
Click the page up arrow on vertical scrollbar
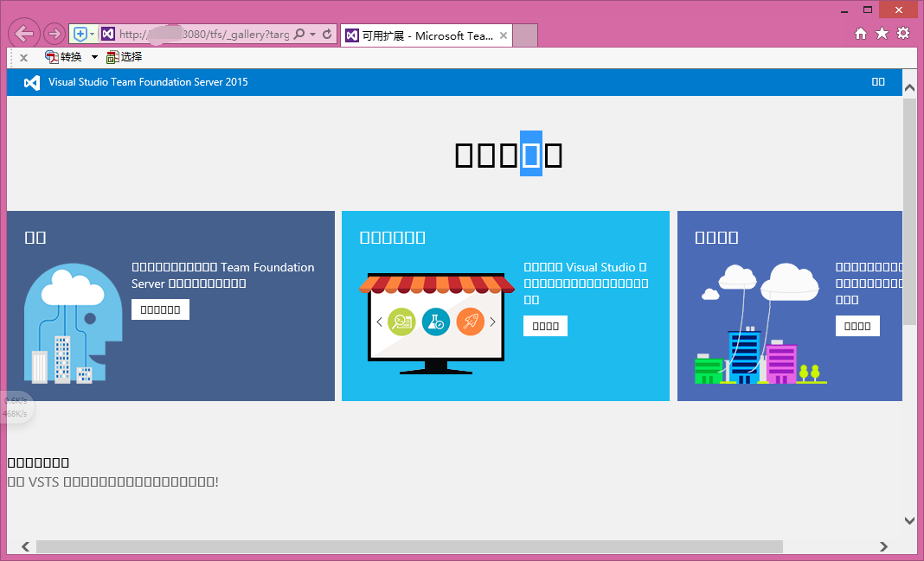tap(909, 87)
